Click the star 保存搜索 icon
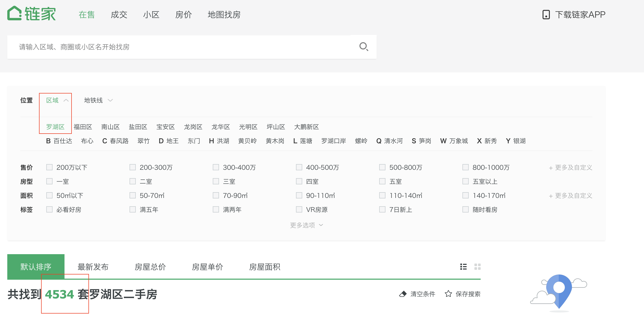This screenshot has width=644, height=325. pyautogui.click(x=448, y=294)
